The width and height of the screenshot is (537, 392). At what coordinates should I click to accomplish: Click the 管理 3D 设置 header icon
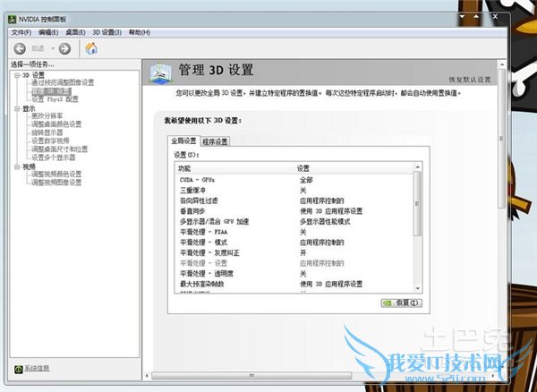click(x=160, y=72)
